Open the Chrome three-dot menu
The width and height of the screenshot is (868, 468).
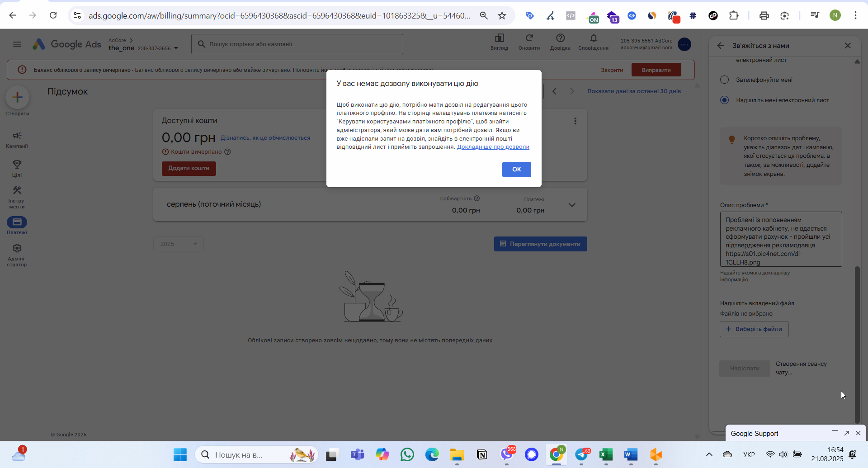pos(855,15)
